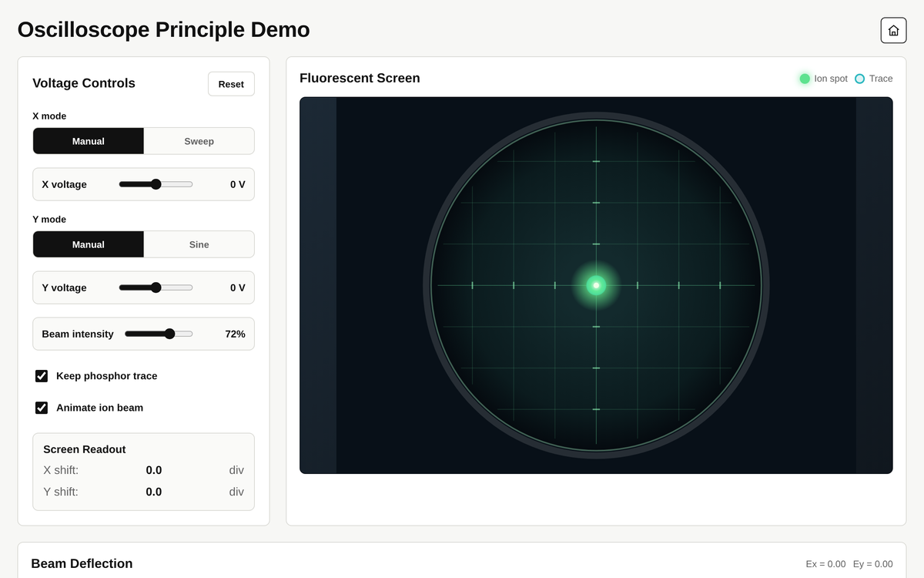924x578 pixels.
Task: Click the Y voltage slider handle
Action: click(x=156, y=287)
